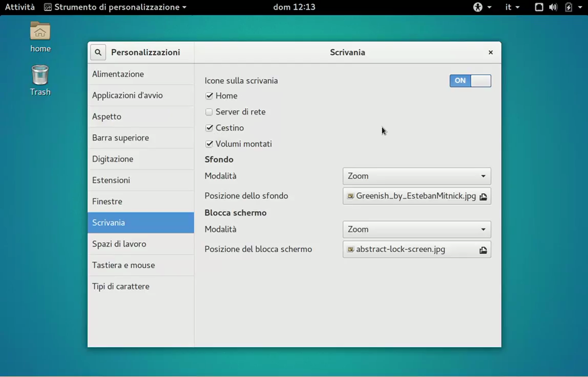The width and height of the screenshot is (588, 377).
Task: Click the volume speaker icon in top bar
Action: tap(553, 7)
